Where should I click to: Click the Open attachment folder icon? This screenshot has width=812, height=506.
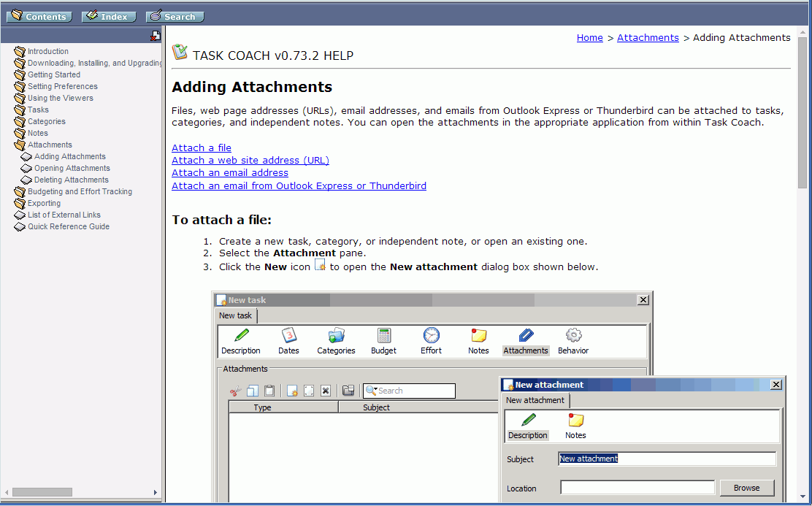click(348, 391)
